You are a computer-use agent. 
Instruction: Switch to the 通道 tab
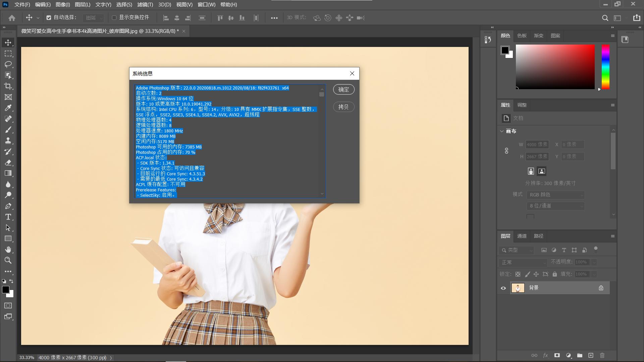522,236
